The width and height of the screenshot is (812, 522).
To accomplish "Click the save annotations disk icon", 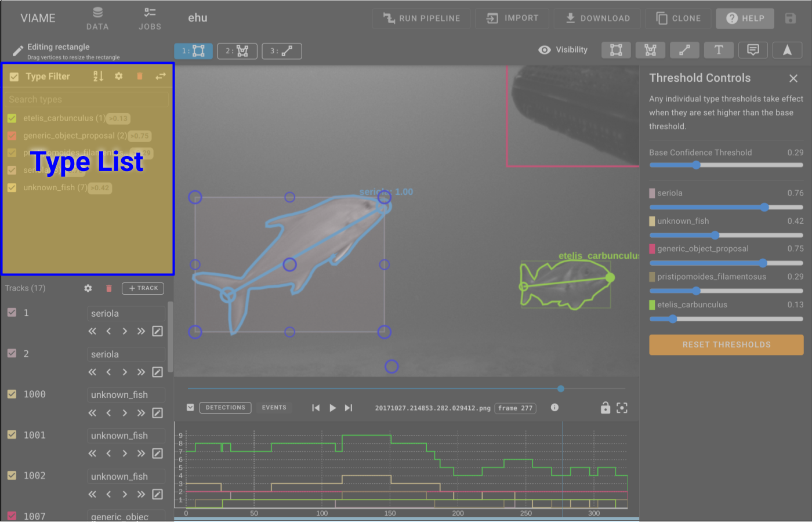I will [791, 19].
